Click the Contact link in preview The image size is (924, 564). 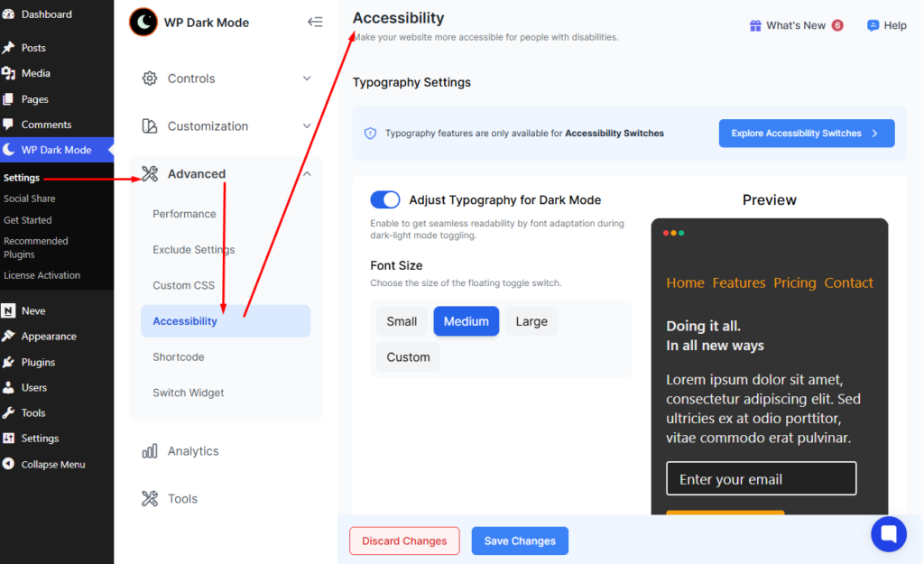click(x=848, y=282)
